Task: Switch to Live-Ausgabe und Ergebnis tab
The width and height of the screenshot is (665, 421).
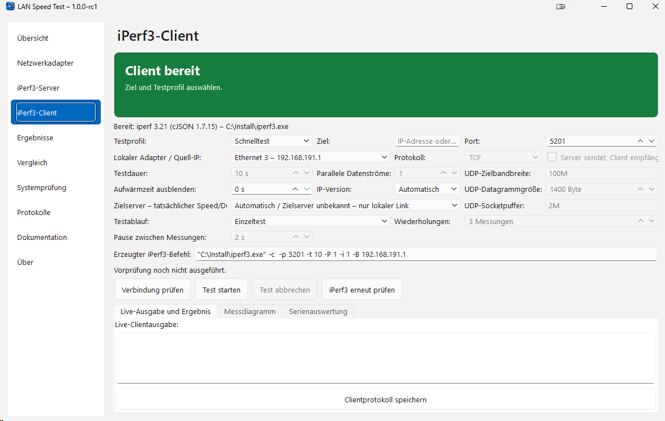Action: coord(165,312)
